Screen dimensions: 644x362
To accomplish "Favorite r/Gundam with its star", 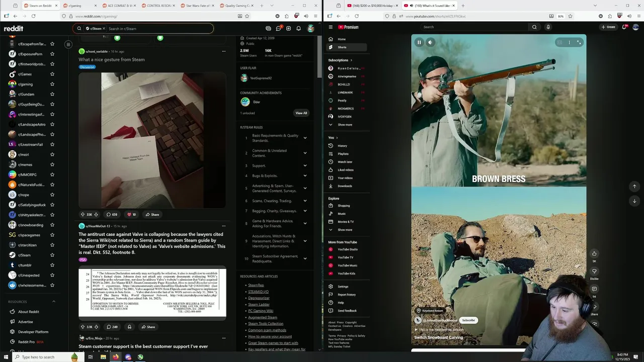I will [52, 95].
